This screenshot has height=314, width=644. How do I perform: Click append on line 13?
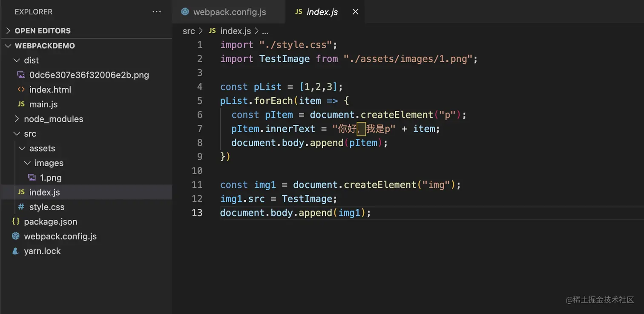(316, 213)
